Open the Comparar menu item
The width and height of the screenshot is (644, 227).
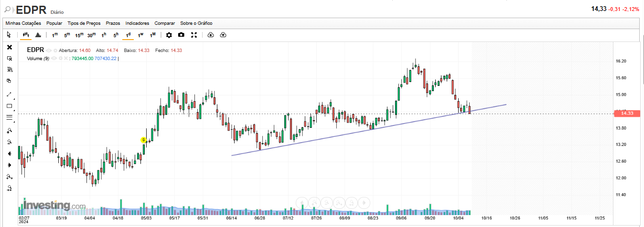coord(164,23)
